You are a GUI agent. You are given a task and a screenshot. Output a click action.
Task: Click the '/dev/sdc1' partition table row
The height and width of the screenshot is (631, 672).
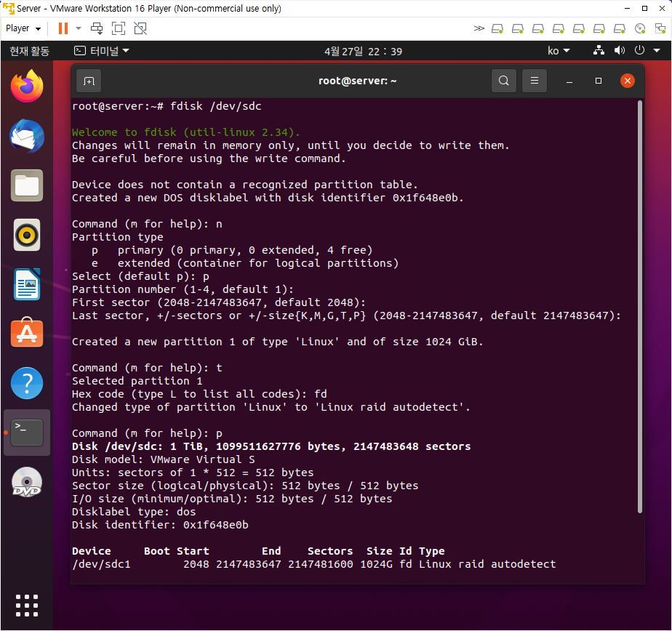point(313,564)
